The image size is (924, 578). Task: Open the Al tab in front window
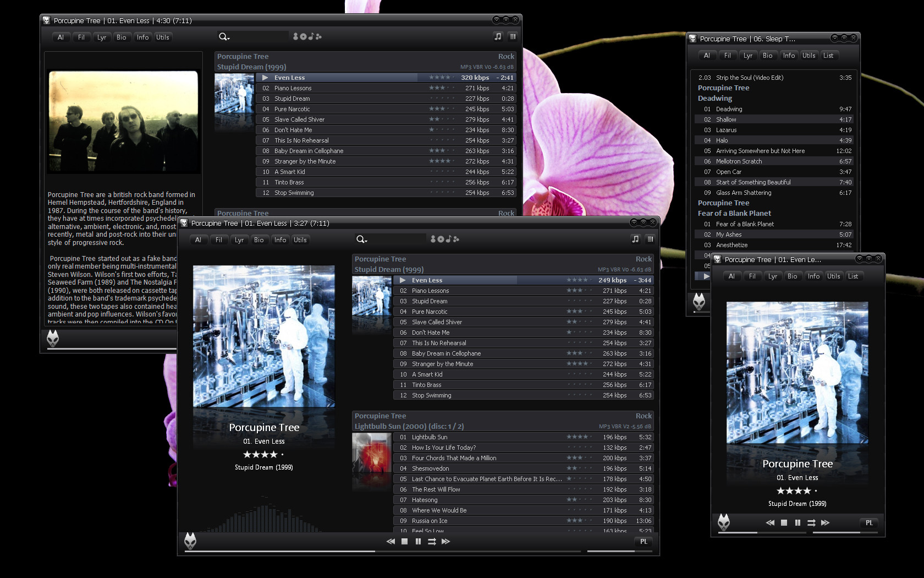198,240
